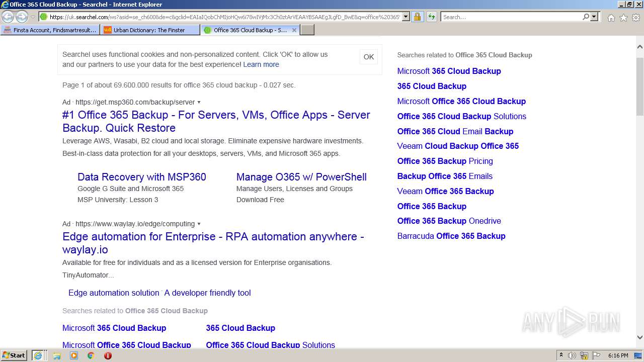Screen dimensions: 644x362
Task: Sidebar: click Microsoft 365 Cloud Backup
Action: pos(449,71)
